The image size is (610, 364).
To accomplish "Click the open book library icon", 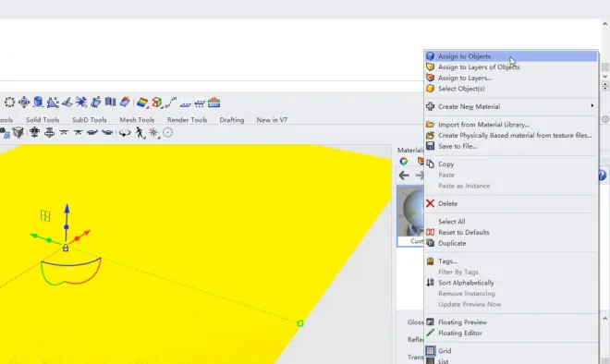I will [111, 102].
